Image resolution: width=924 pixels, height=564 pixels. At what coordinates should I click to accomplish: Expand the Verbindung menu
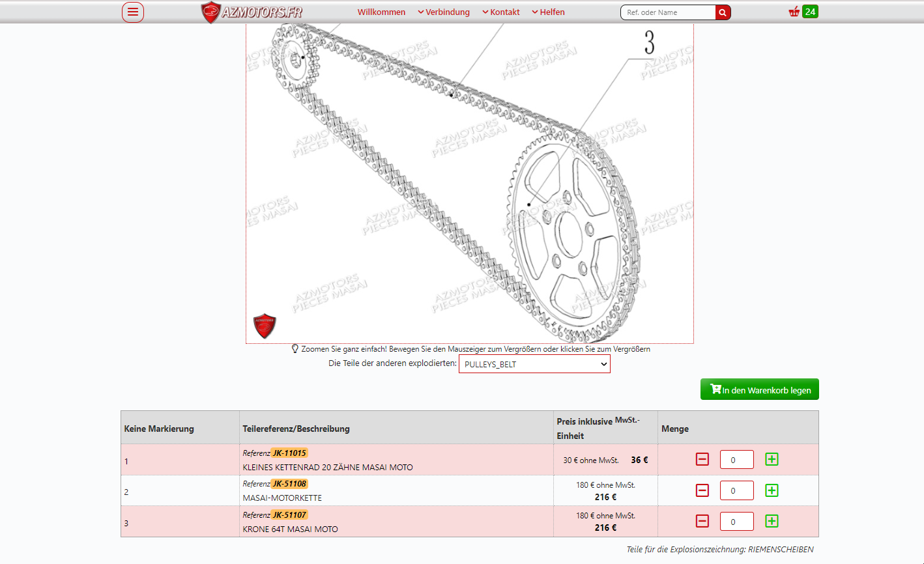444,12
